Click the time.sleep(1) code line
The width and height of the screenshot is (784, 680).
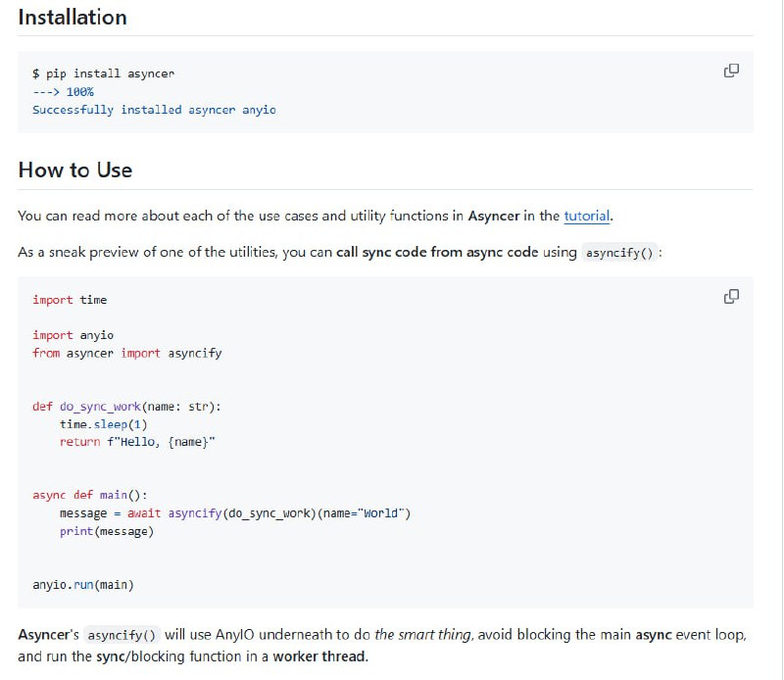pyautogui.click(x=103, y=424)
